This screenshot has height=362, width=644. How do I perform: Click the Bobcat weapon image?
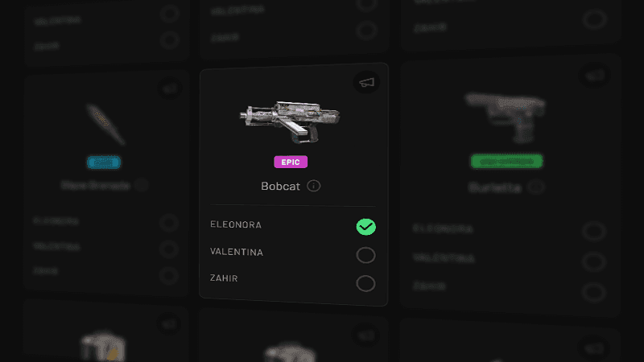pyautogui.click(x=291, y=121)
